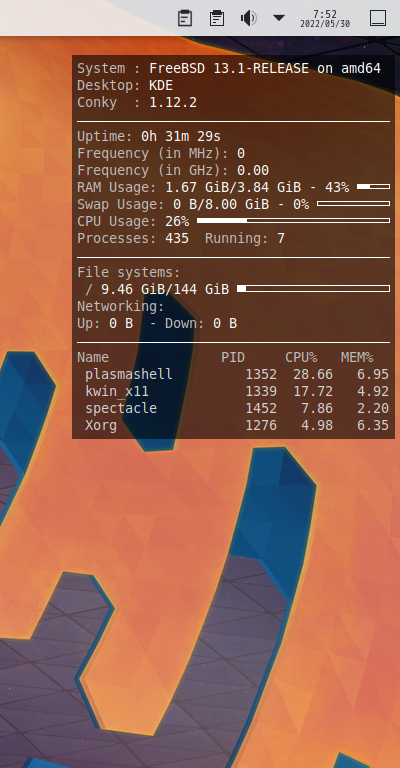Click the CPU usage progress bar
The image size is (400, 768).
click(293, 220)
